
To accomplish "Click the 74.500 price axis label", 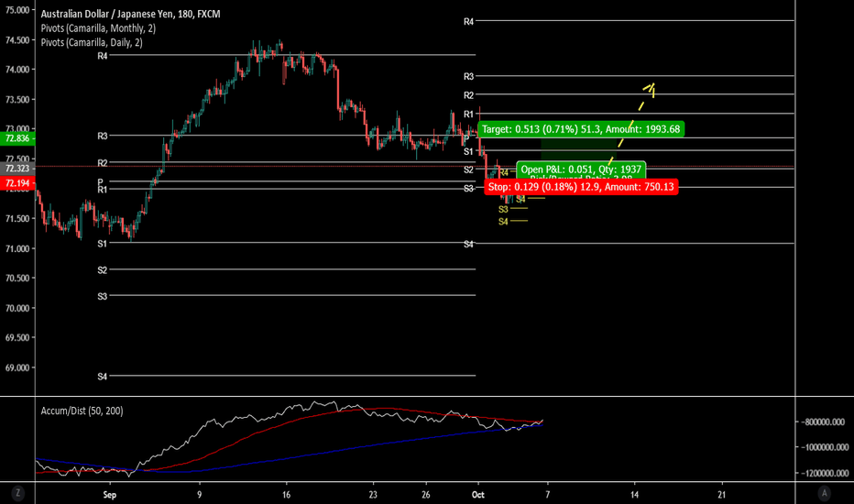I will click(x=16, y=39).
